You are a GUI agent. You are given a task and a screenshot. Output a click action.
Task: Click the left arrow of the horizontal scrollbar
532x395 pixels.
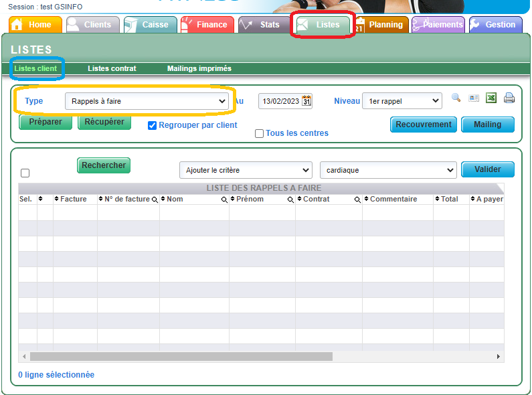point(24,356)
